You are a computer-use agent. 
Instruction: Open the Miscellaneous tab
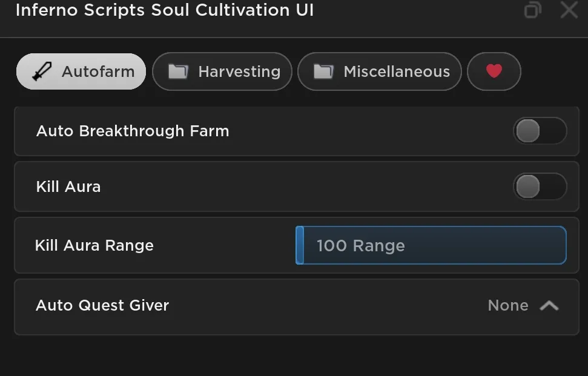pos(380,71)
